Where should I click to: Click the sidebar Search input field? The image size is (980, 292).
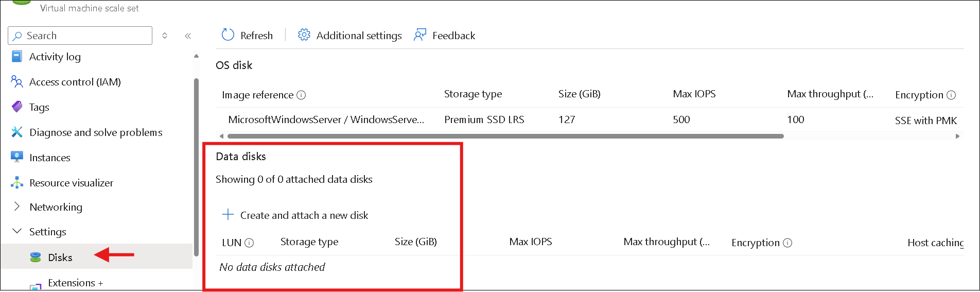[x=80, y=36]
